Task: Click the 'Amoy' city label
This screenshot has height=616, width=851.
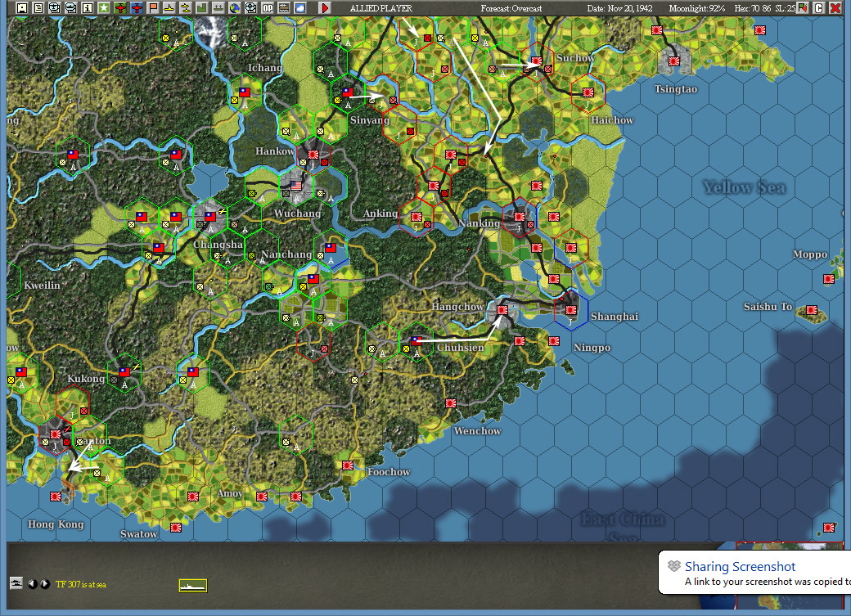Action: pos(230,492)
